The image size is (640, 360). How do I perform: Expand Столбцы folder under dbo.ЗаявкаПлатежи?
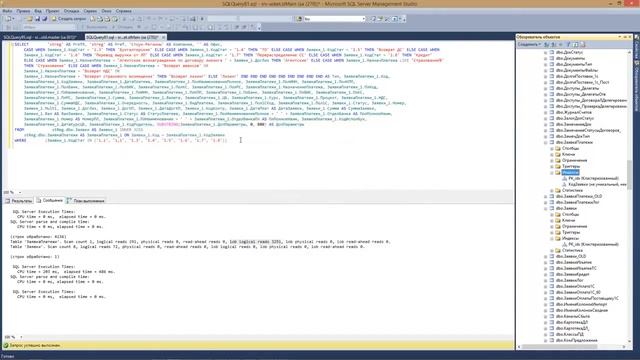[x=552, y=149]
